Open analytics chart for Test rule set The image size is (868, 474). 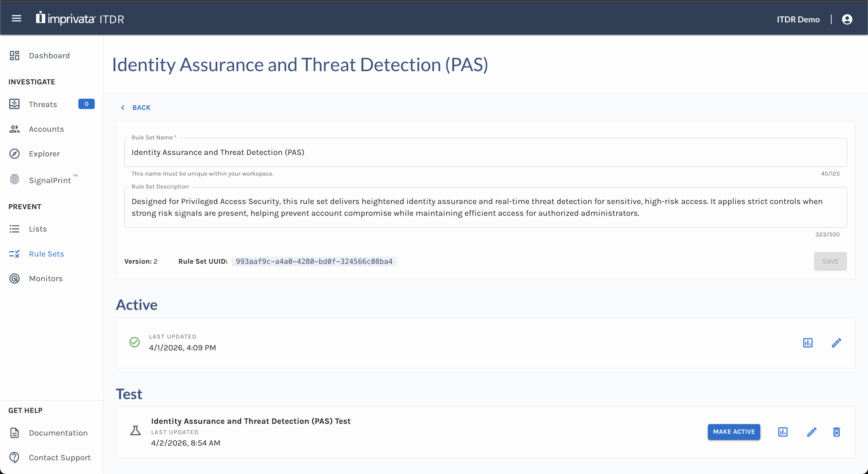[x=782, y=432]
